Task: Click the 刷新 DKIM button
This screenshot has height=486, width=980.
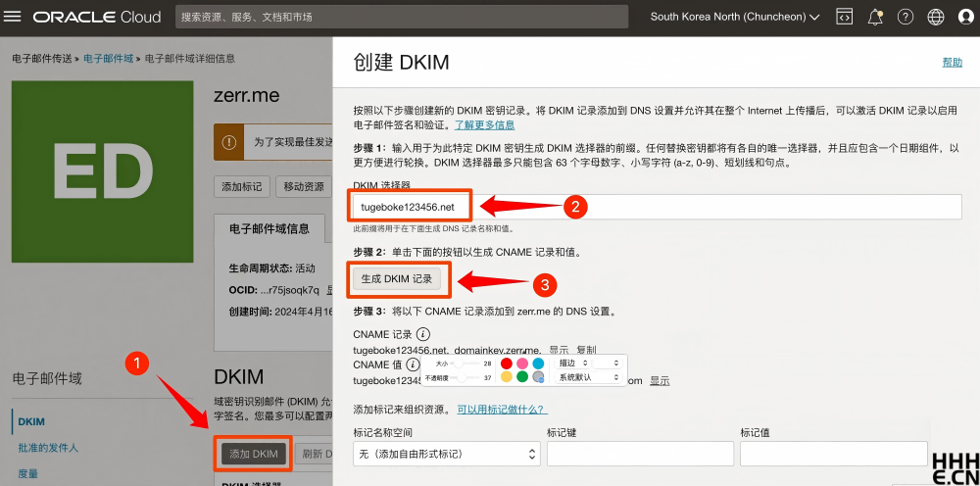Action: tap(313, 454)
